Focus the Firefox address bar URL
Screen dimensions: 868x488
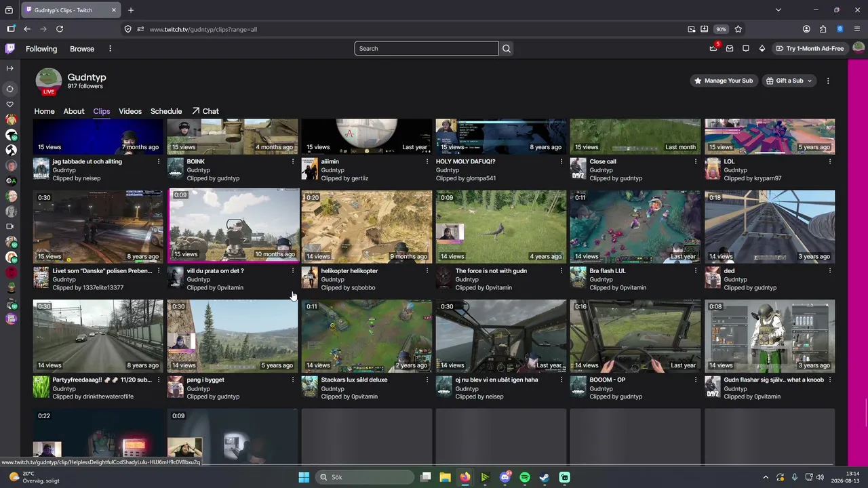203,29
